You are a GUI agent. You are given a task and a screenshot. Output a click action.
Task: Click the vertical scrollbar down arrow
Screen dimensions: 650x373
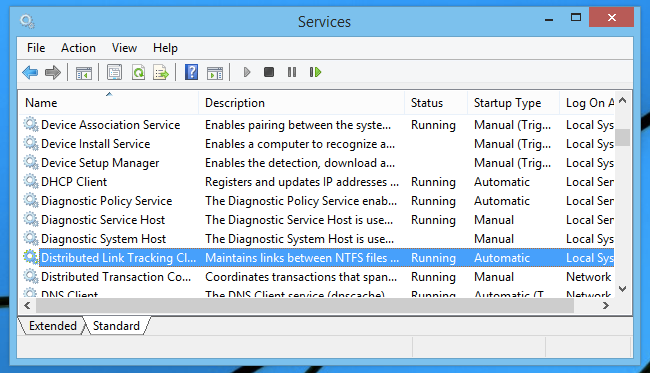[623, 288]
